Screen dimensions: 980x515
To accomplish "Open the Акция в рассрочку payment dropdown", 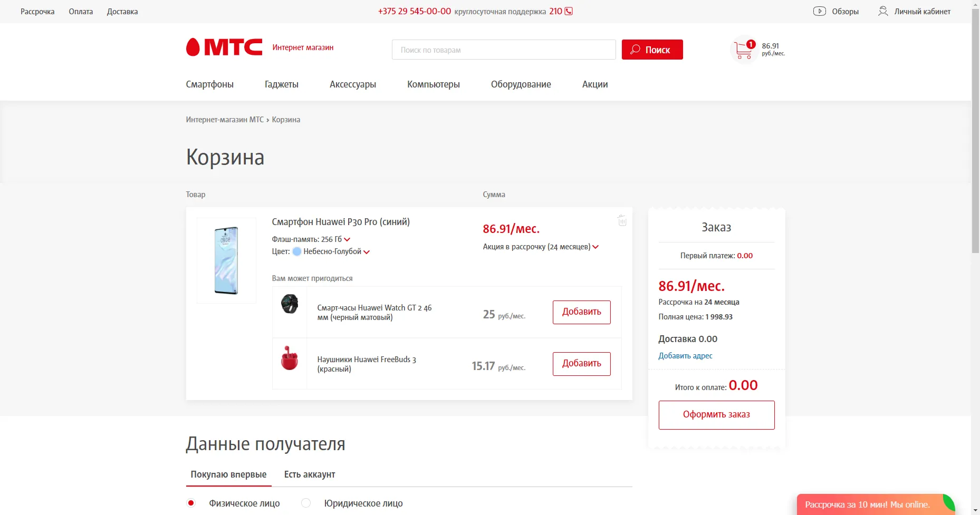I will click(541, 247).
